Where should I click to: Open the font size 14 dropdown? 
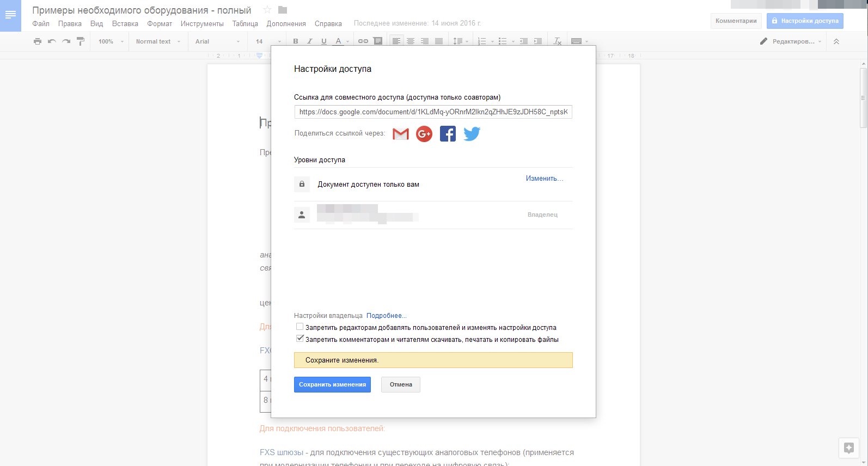click(268, 41)
